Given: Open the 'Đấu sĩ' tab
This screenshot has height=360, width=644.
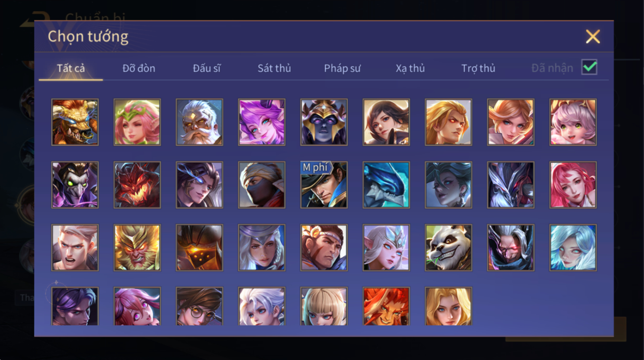Looking at the screenshot, I should (x=207, y=68).
